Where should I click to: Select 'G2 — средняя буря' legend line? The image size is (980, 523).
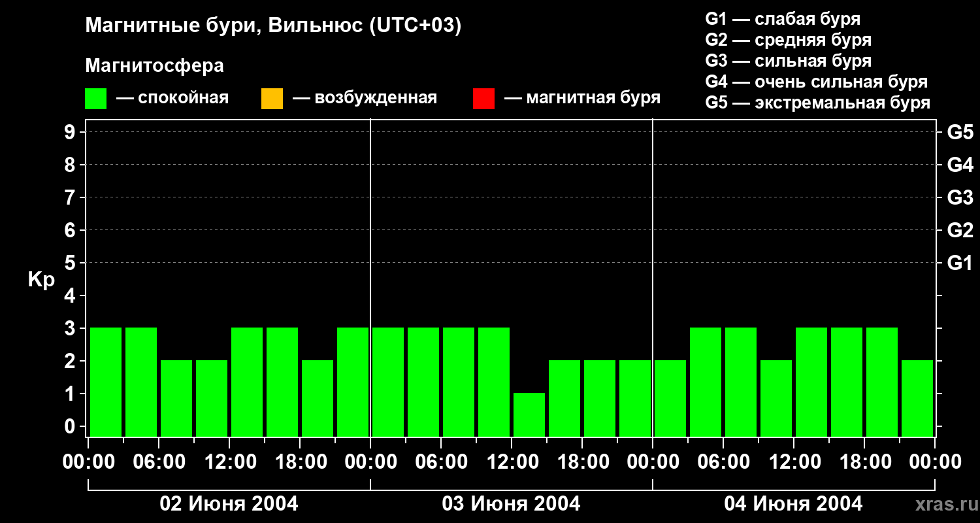788,40
